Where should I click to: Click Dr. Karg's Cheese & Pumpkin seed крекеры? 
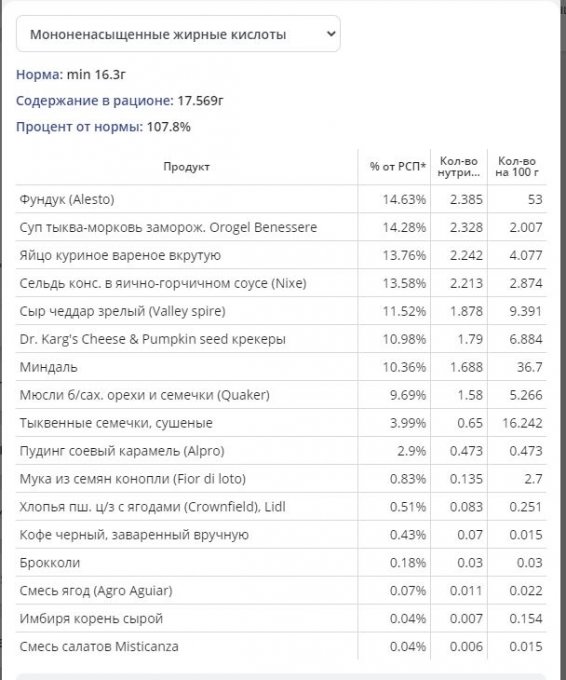(x=153, y=339)
